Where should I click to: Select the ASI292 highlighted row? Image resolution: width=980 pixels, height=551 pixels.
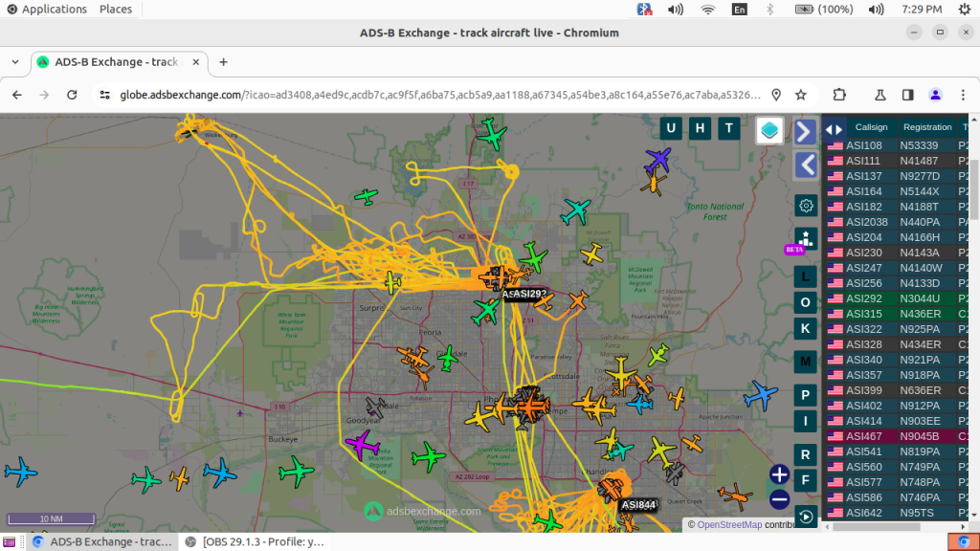[x=898, y=298]
